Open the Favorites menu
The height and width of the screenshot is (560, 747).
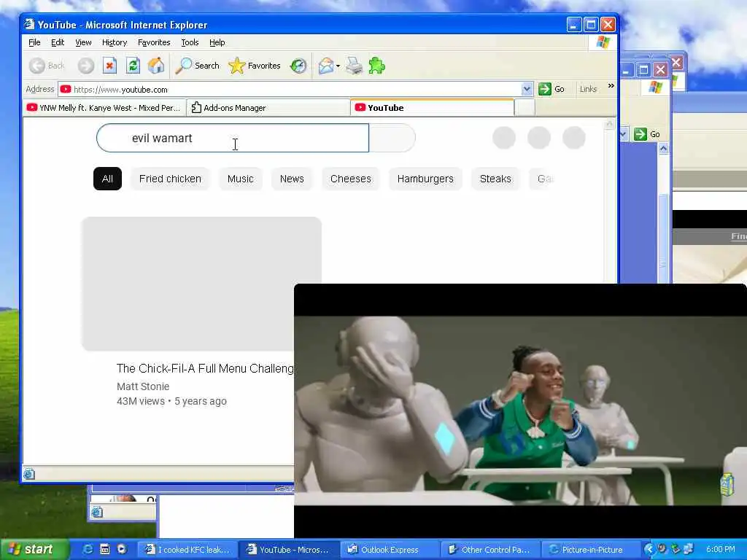[x=154, y=42]
